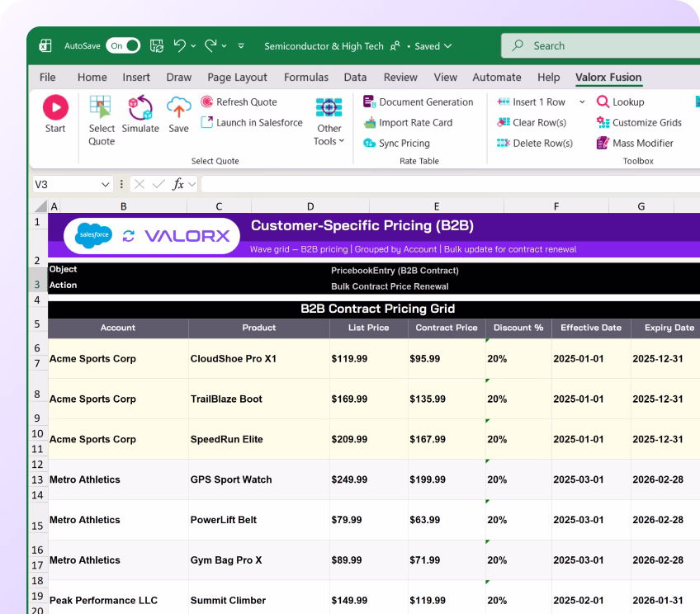
Task: Open the View tab
Action: (446, 78)
